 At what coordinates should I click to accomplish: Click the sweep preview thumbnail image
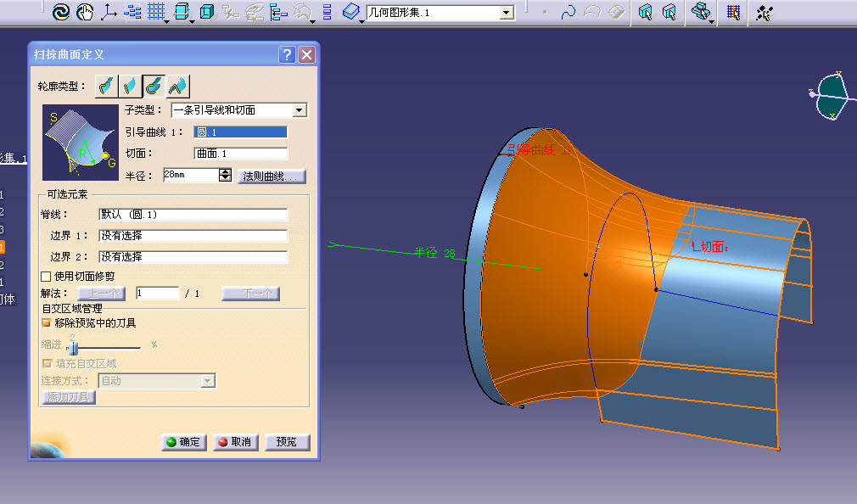click(x=81, y=143)
